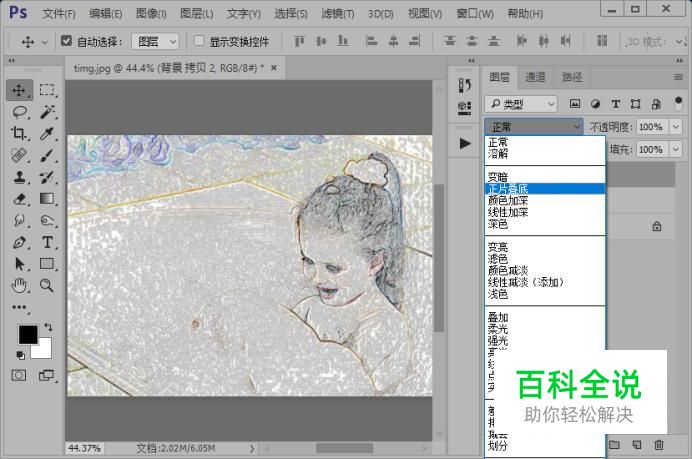Open the 图像(I) menu
Screen dimensions: 692x459
(151, 14)
